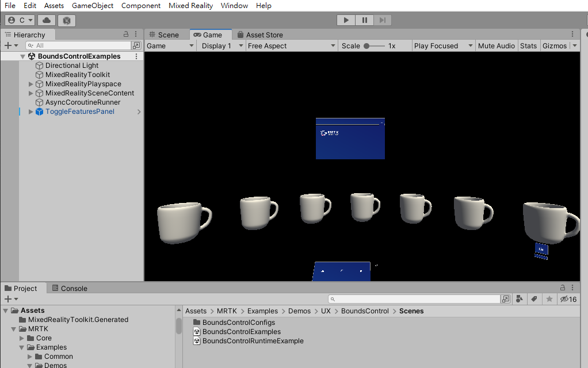588x368 pixels.
Task: Open the Play Focused dropdown
Action: click(443, 46)
